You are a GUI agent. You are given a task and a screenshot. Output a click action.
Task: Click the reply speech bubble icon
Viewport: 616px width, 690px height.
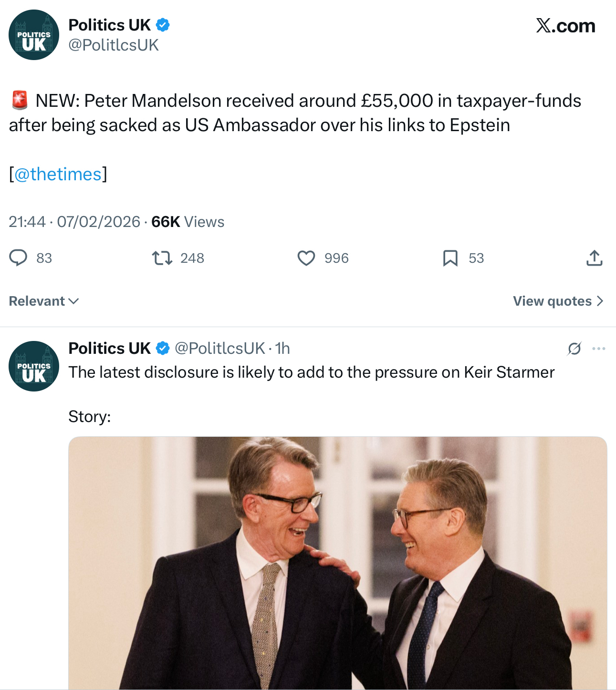19,258
